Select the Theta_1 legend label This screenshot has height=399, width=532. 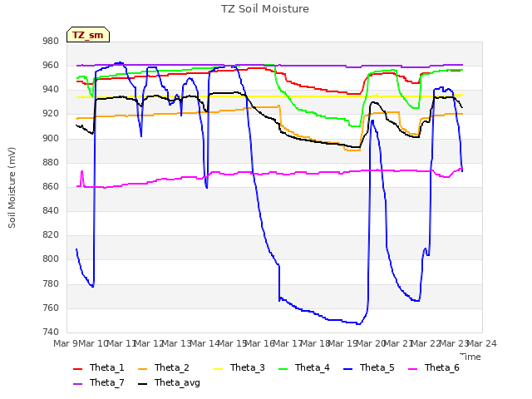(107, 367)
